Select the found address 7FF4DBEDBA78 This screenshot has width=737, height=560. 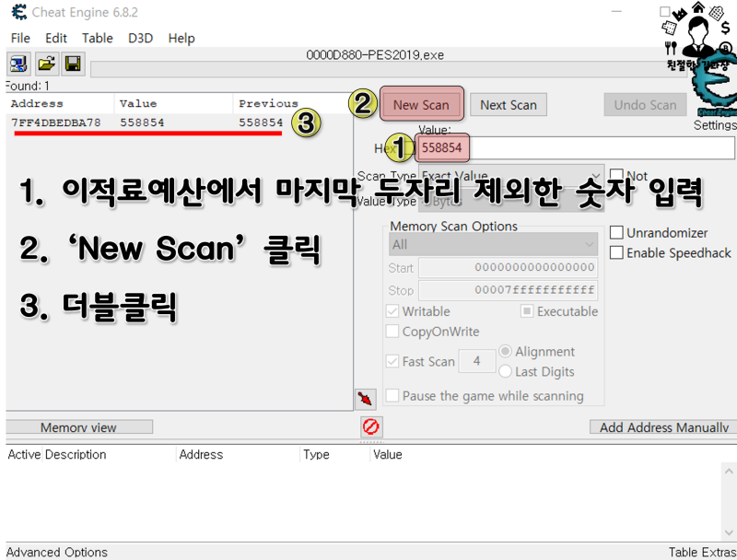(56, 122)
